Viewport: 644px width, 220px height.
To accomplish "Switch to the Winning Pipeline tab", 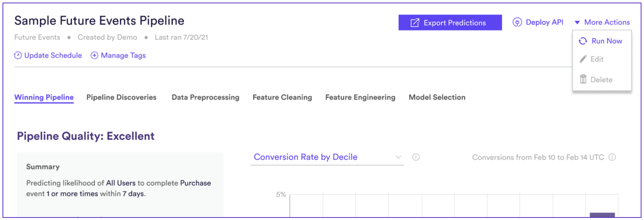I will click(x=44, y=97).
